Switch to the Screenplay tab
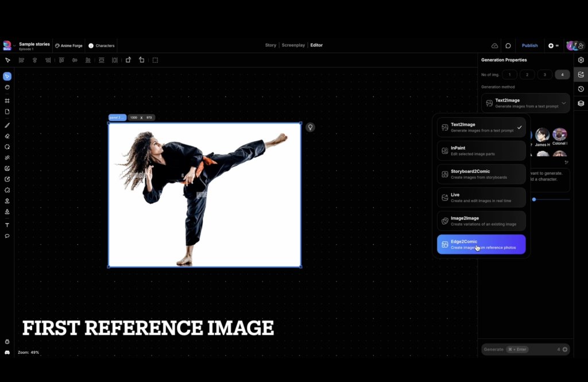This screenshot has width=588, height=382. [293, 45]
